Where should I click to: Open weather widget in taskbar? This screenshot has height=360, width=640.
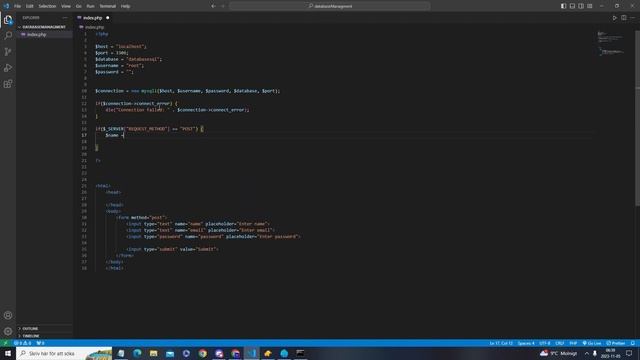coord(558,353)
